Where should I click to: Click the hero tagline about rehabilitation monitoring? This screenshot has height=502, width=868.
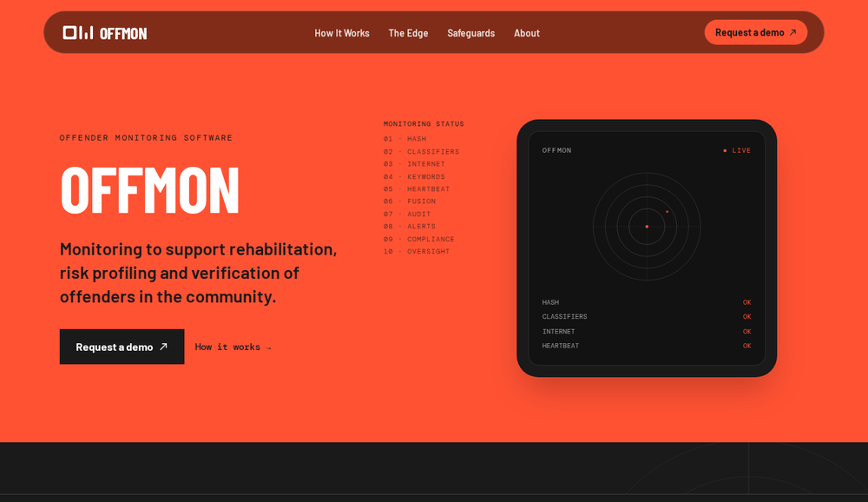click(x=198, y=273)
